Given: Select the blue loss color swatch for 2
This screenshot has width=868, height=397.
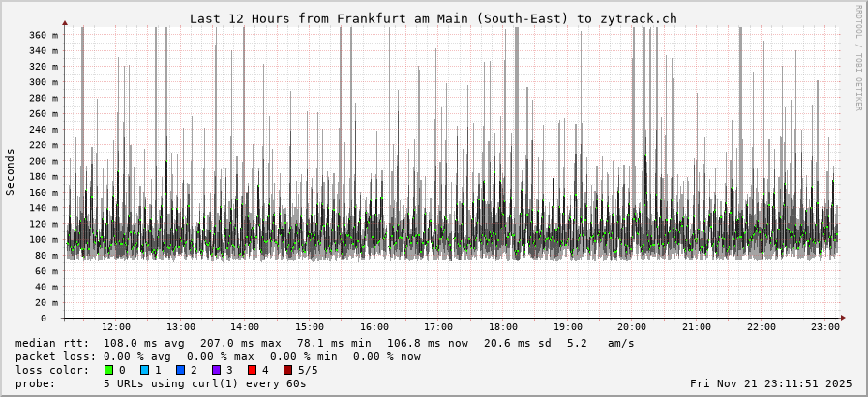Looking at the screenshot, I should (x=180, y=370).
